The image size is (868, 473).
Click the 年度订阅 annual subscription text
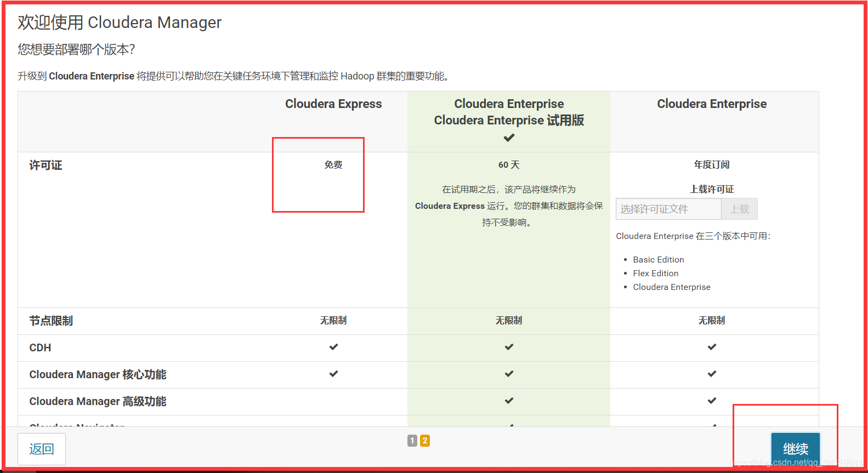click(x=712, y=164)
